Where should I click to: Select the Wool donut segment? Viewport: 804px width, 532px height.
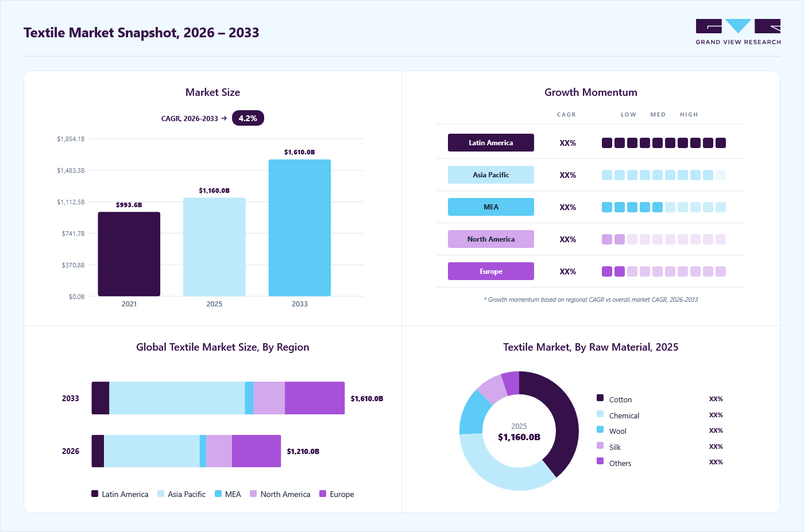pyautogui.click(x=473, y=413)
